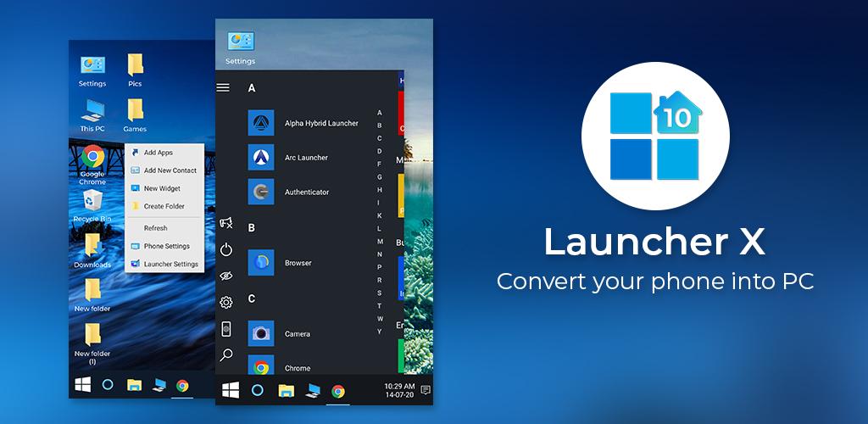
Task: Click Start button on left phone taskbar
Action: [83, 385]
